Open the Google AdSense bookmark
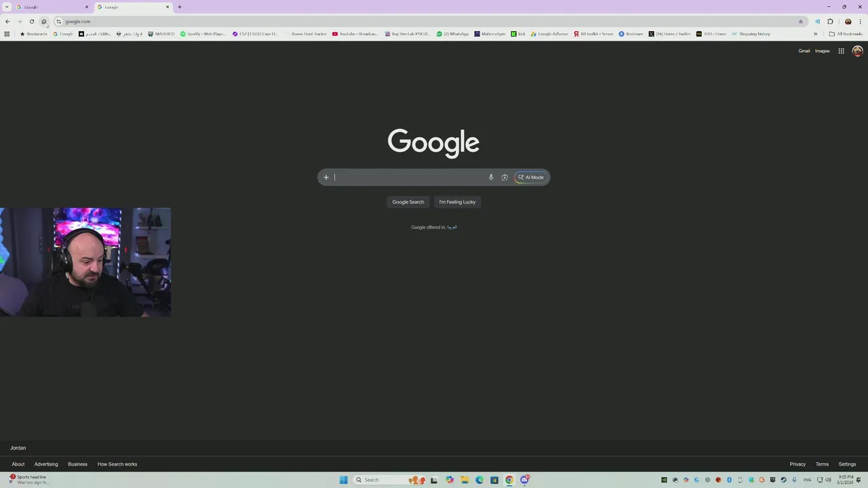 549,34
